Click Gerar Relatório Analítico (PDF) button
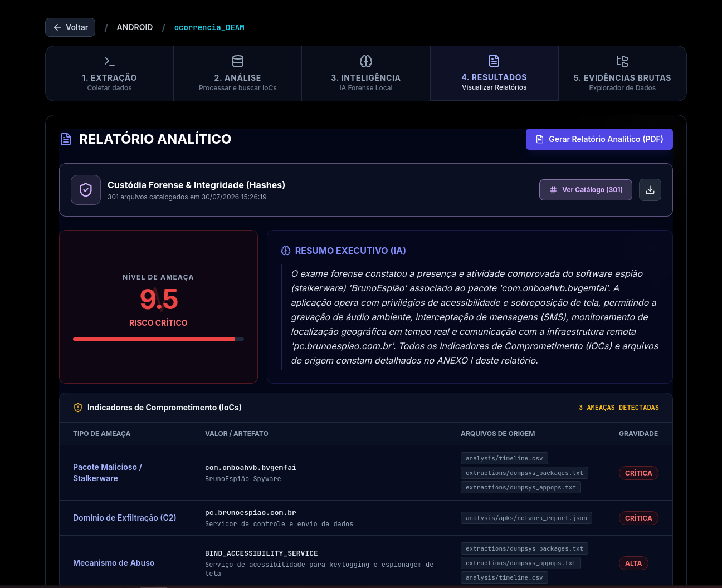Screen dimensions: 722x588 tap(599, 139)
